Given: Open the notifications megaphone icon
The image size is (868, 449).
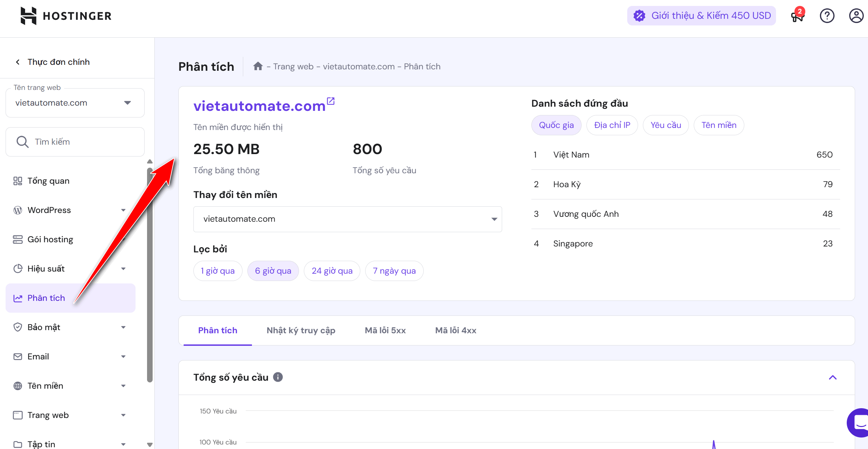Looking at the screenshot, I should [x=797, y=16].
